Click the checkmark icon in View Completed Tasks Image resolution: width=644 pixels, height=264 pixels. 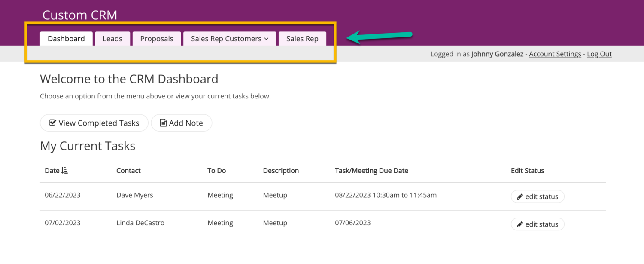(x=52, y=123)
